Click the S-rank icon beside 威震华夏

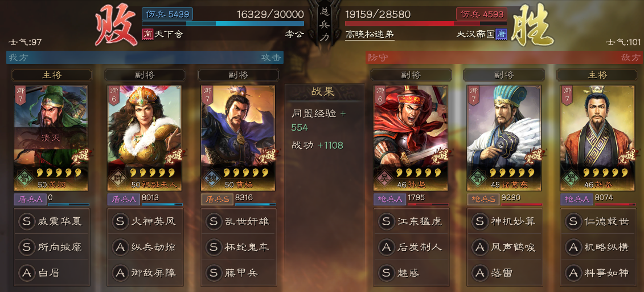(27, 222)
